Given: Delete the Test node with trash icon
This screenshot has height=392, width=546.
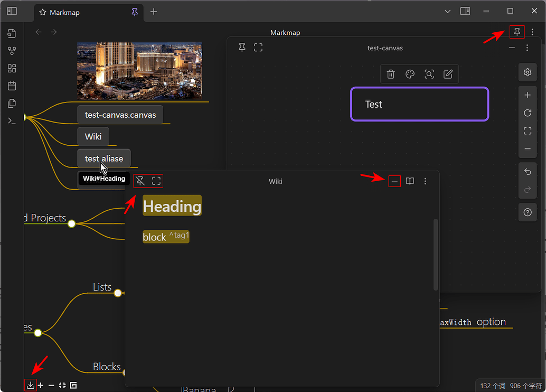Looking at the screenshot, I should click(x=391, y=74).
